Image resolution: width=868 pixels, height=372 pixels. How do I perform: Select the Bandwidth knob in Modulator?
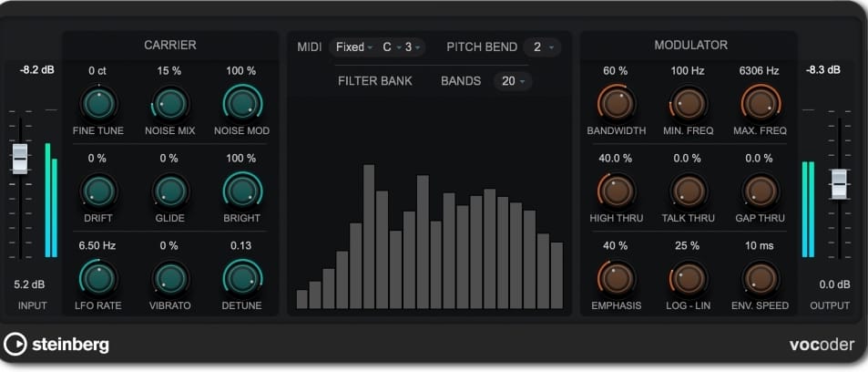[x=616, y=104]
